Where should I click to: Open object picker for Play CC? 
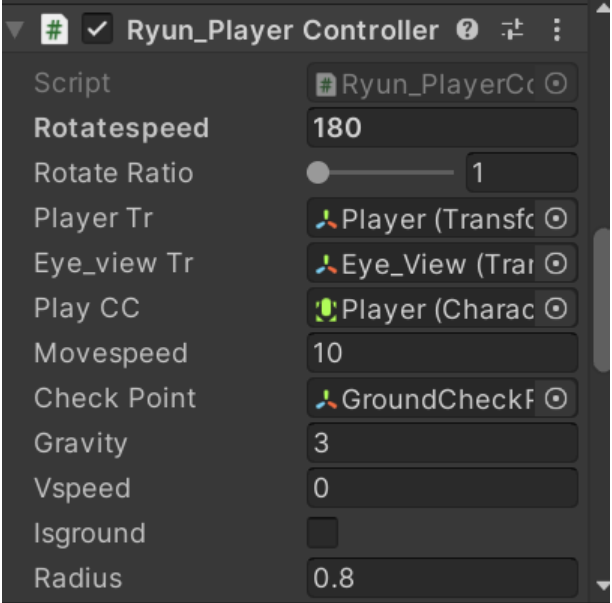[556, 308]
